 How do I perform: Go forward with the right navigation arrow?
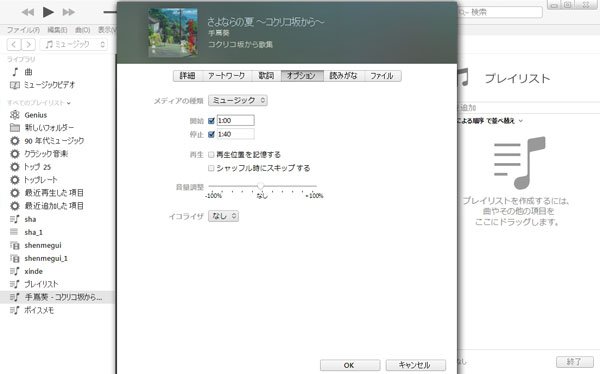pyautogui.click(x=29, y=44)
